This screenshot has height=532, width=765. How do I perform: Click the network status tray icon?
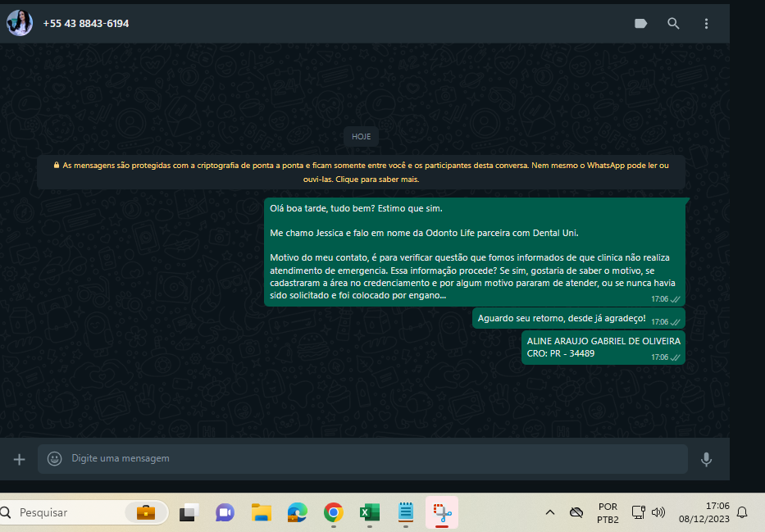click(x=638, y=512)
